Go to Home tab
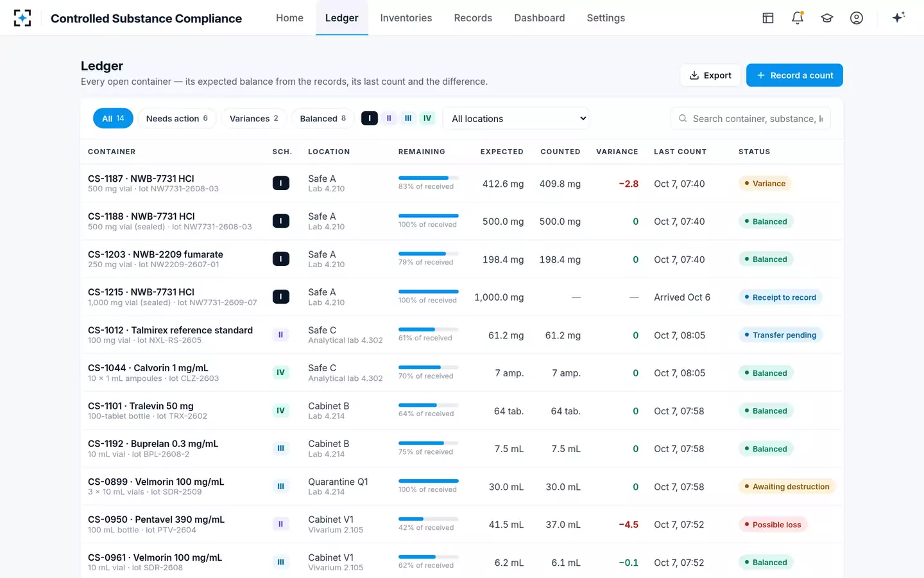 289,18
